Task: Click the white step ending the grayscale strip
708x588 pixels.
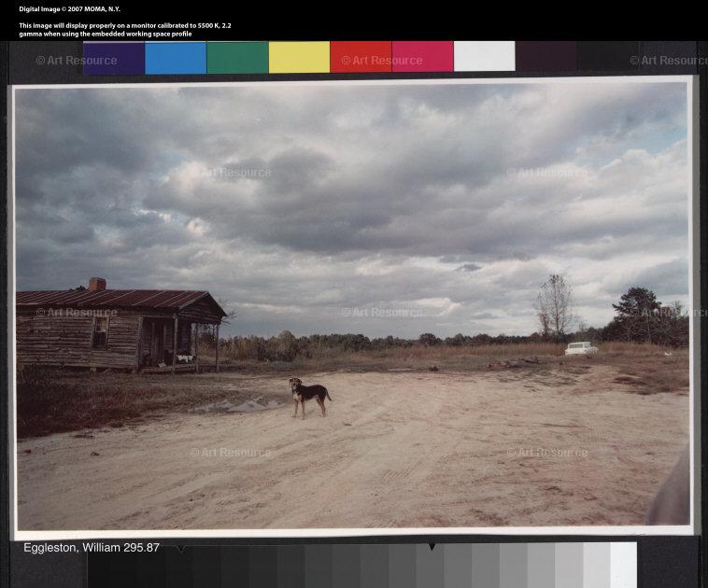Action: point(624,565)
